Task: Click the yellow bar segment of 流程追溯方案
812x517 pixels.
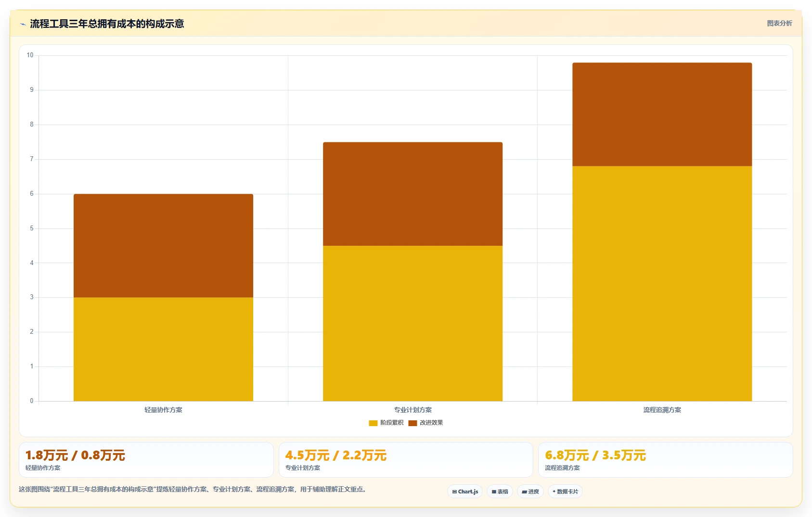Action: 662,284
